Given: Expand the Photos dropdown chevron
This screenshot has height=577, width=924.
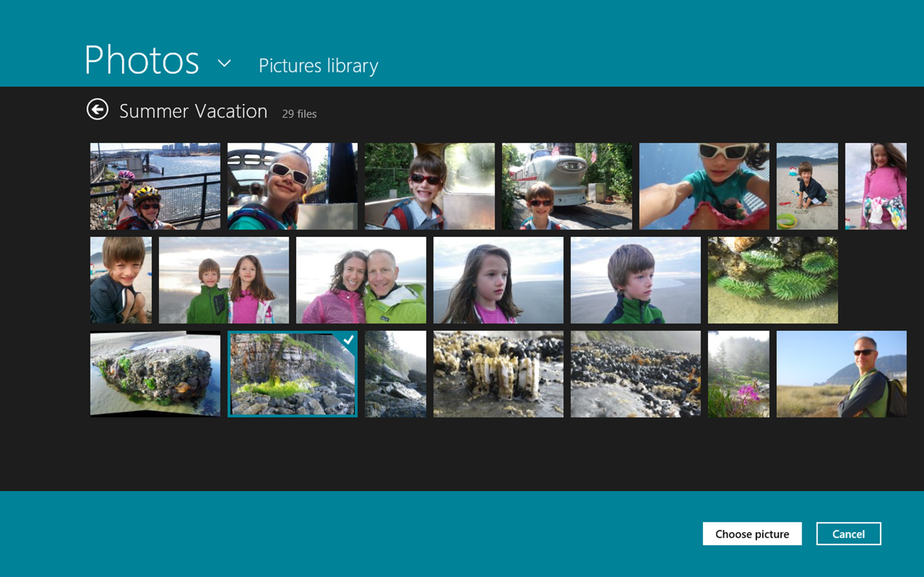Looking at the screenshot, I should tap(224, 63).
